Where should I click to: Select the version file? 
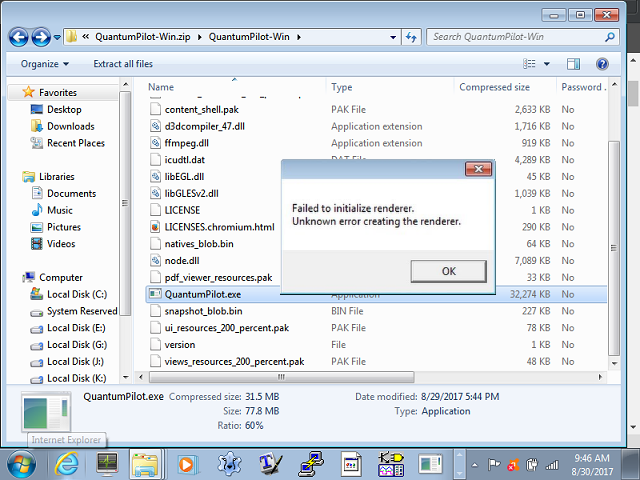(x=180, y=344)
